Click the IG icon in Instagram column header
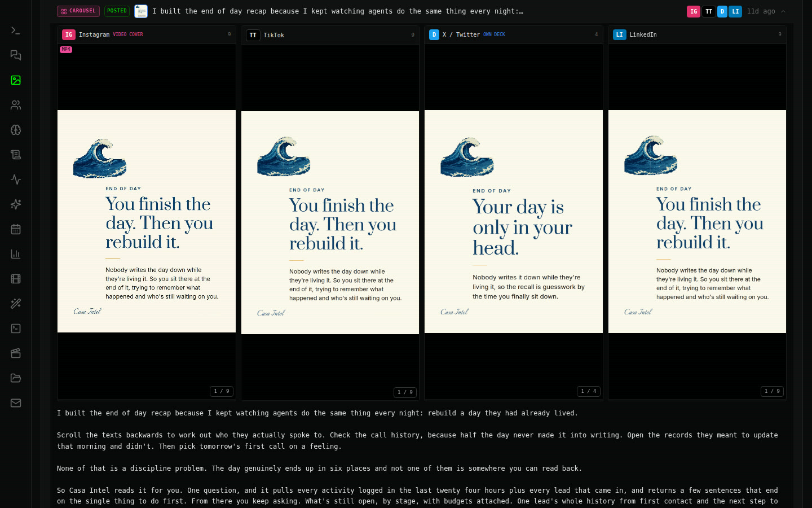This screenshot has width=812, height=508. 69,34
